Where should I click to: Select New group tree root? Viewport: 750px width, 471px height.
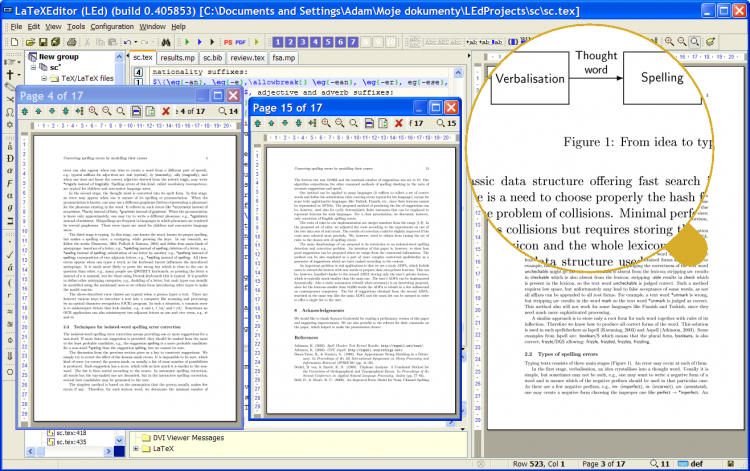pyautogui.click(x=58, y=56)
